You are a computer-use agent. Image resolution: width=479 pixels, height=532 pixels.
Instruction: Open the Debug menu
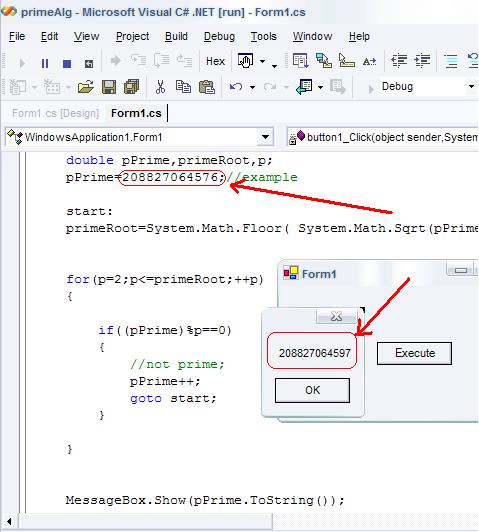coord(219,36)
